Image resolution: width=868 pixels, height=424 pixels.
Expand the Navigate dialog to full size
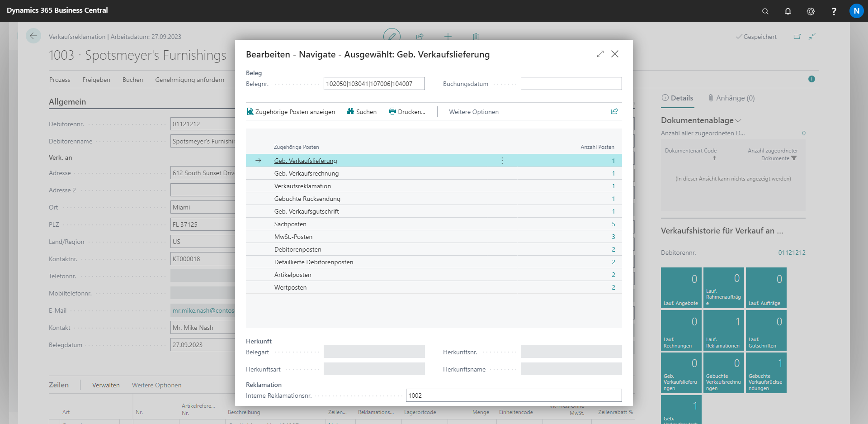(600, 54)
